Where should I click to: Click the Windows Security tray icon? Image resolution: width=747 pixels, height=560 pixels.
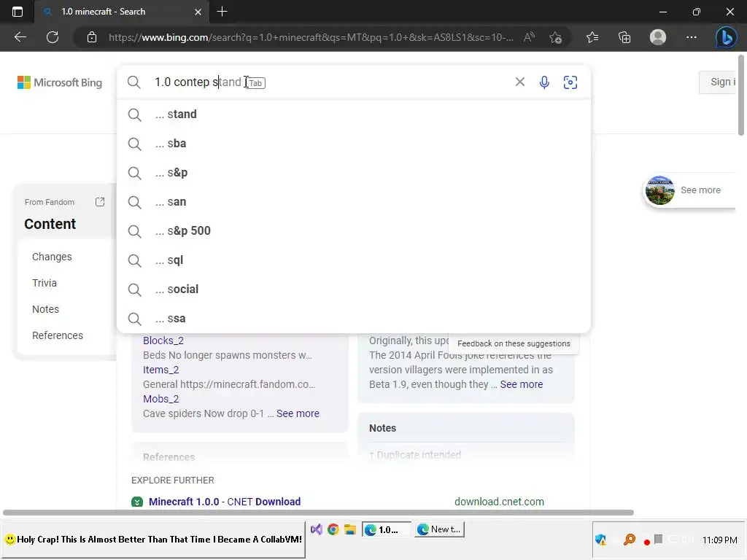(x=601, y=540)
